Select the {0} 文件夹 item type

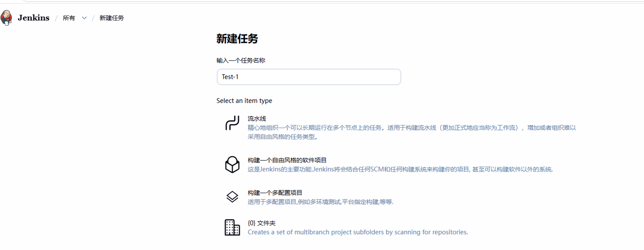(x=261, y=223)
